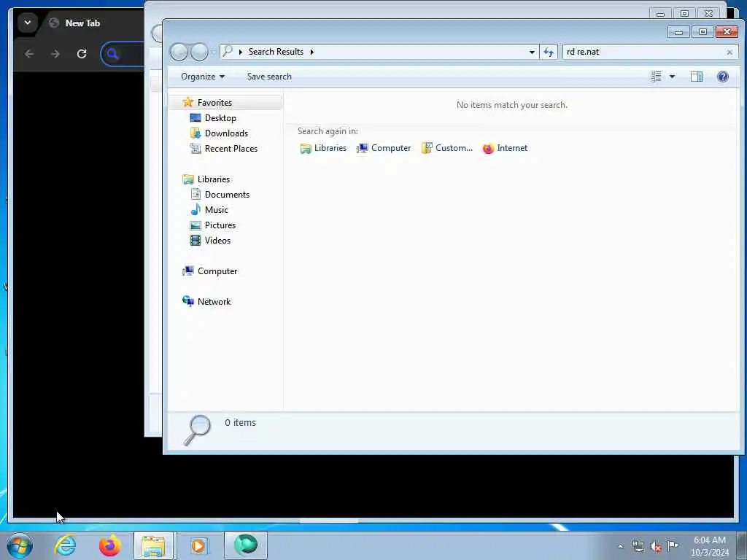Expand the arrow after Search Results breadcrumb

pos(311,52)
